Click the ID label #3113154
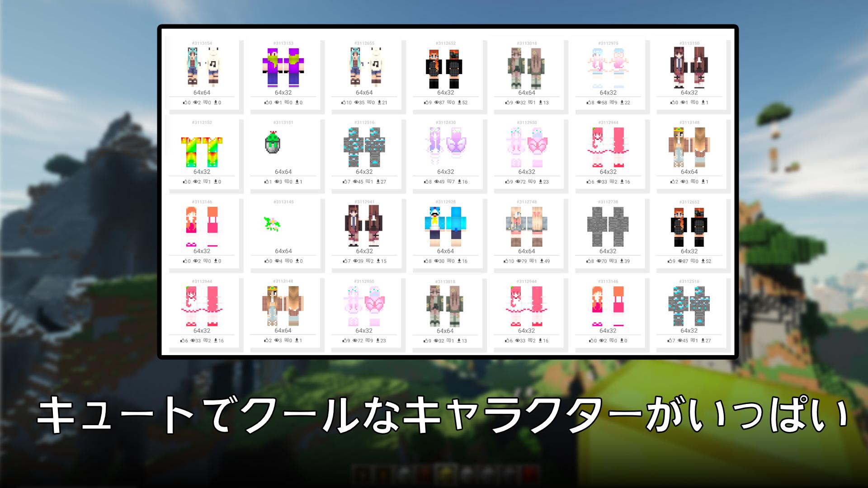Viewport: 868px width, 488px height. click(x=202, y=43)
